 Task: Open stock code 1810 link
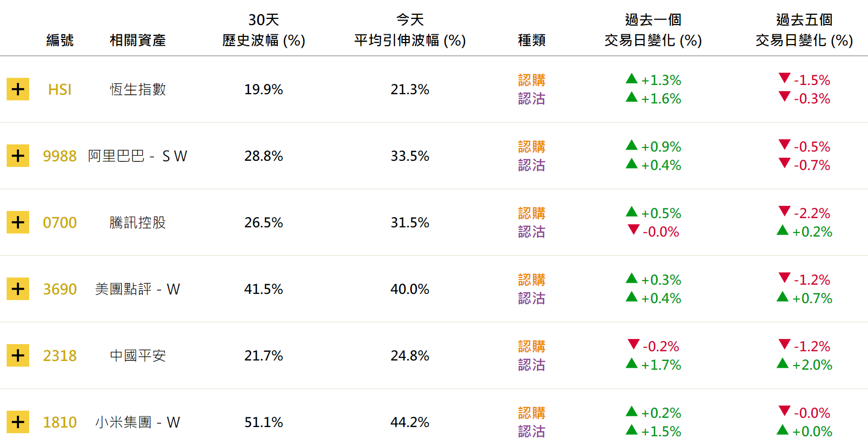click(60, 422)
